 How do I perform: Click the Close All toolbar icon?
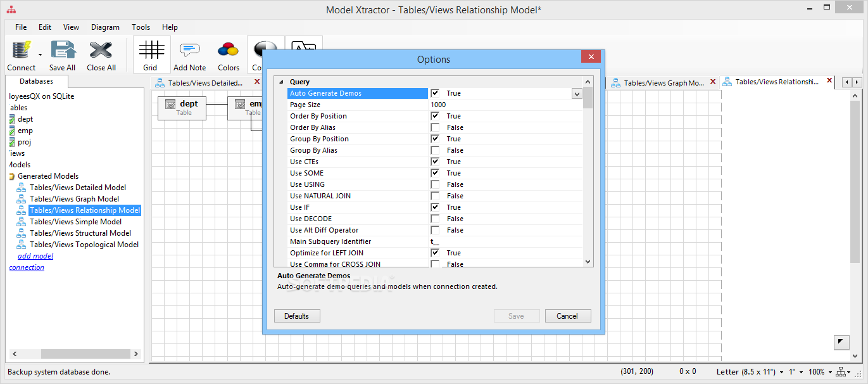[x=101, y=50]
